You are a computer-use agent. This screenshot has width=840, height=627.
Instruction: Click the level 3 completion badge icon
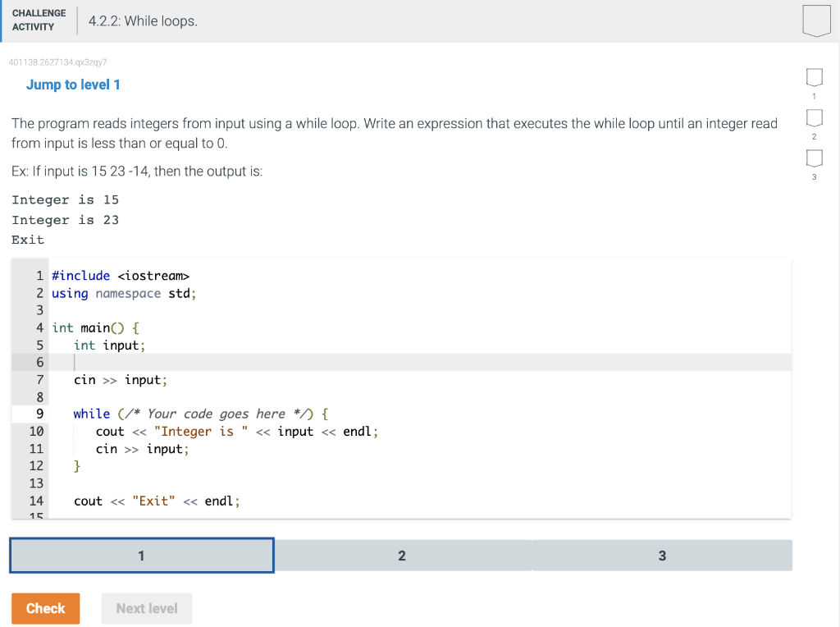click(815, 158)
